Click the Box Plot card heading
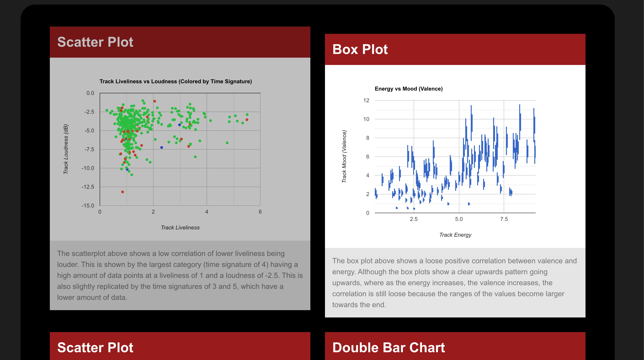This screenshot has height=360, width=644. coord(360,49)
